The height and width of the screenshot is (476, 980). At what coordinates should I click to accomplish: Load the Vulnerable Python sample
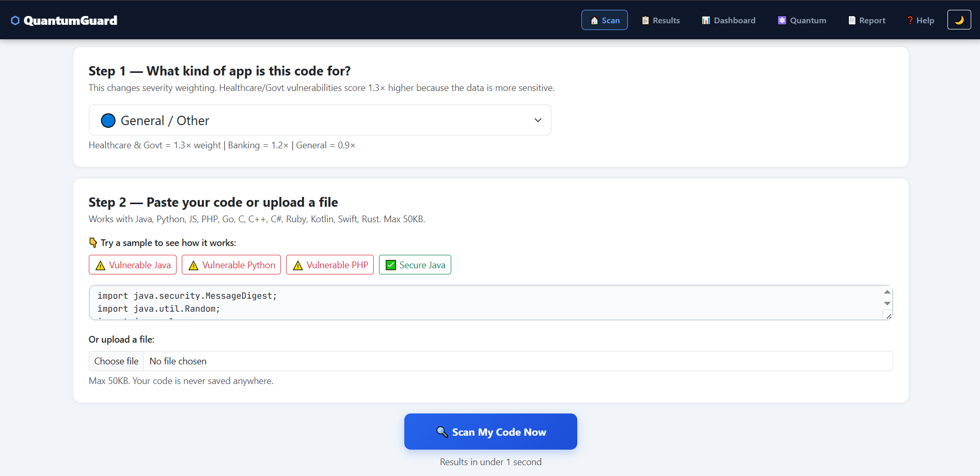231,265
